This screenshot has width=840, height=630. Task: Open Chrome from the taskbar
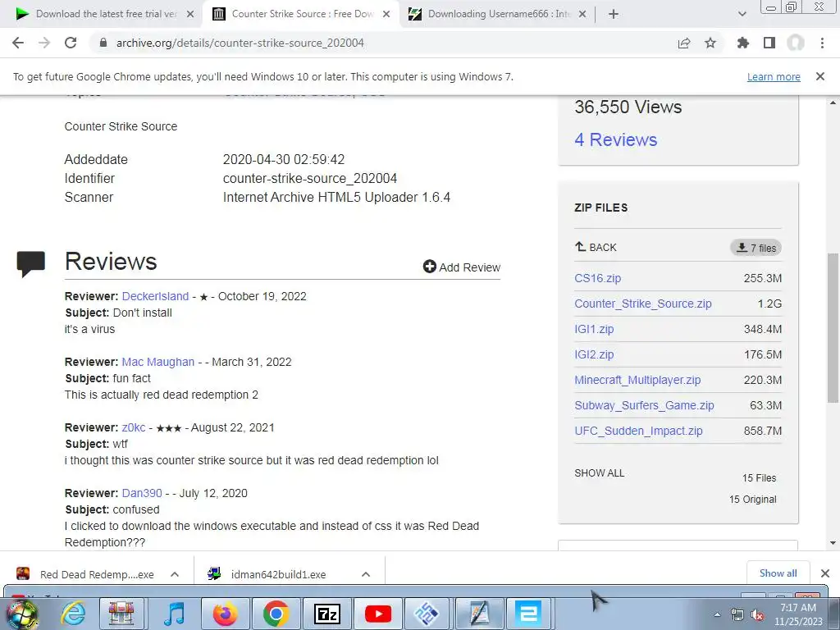(x=276, y=614)
